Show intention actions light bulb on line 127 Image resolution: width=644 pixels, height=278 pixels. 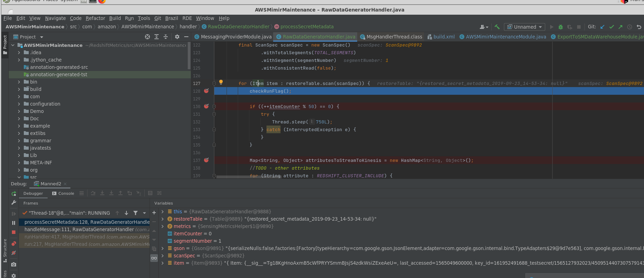[221, 82]
